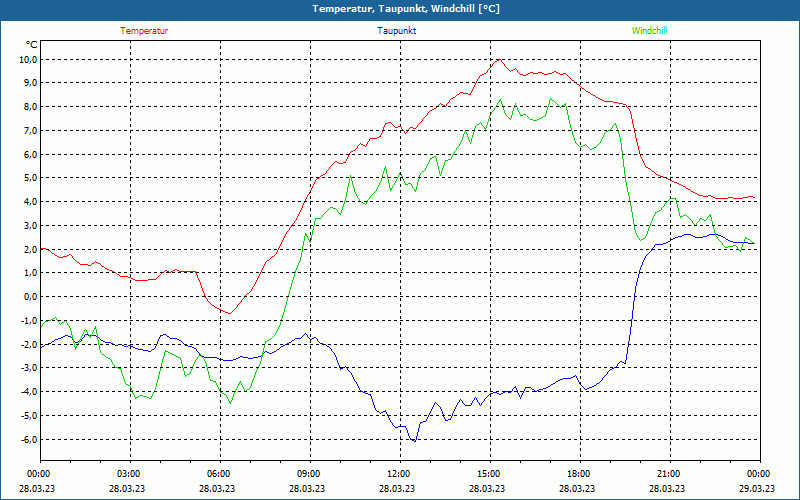Click the '-4,0' y-axis value
800x500 pixels.
[x=30, y=392]
